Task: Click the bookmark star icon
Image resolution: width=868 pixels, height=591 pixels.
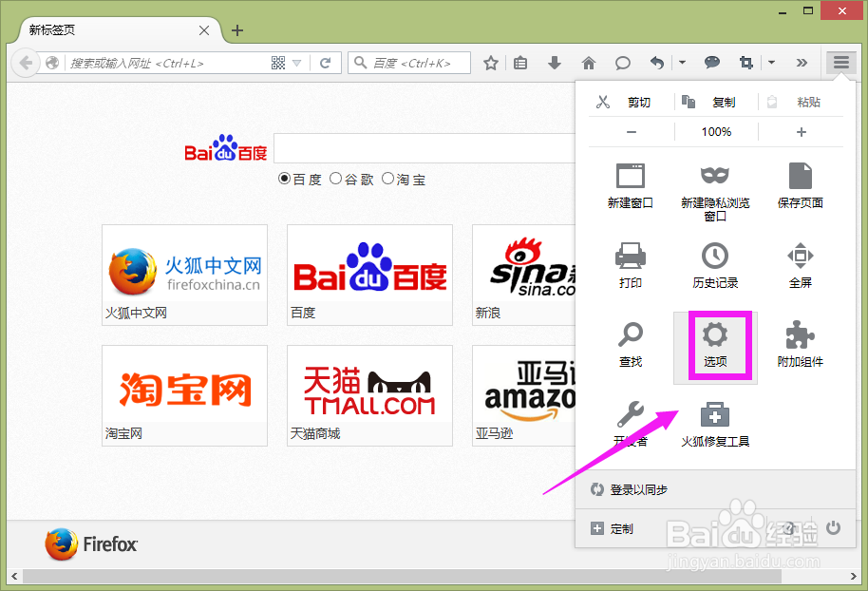Action: pos(490,63)
